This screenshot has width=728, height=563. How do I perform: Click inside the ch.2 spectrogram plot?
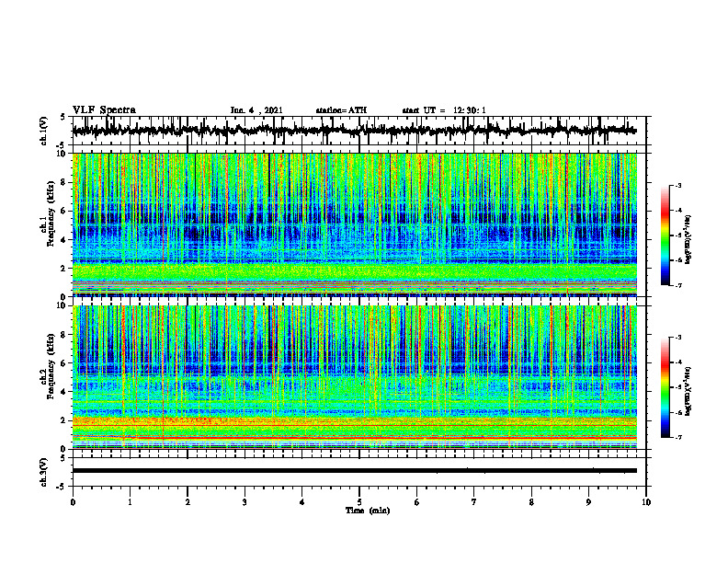coord(354,377)
